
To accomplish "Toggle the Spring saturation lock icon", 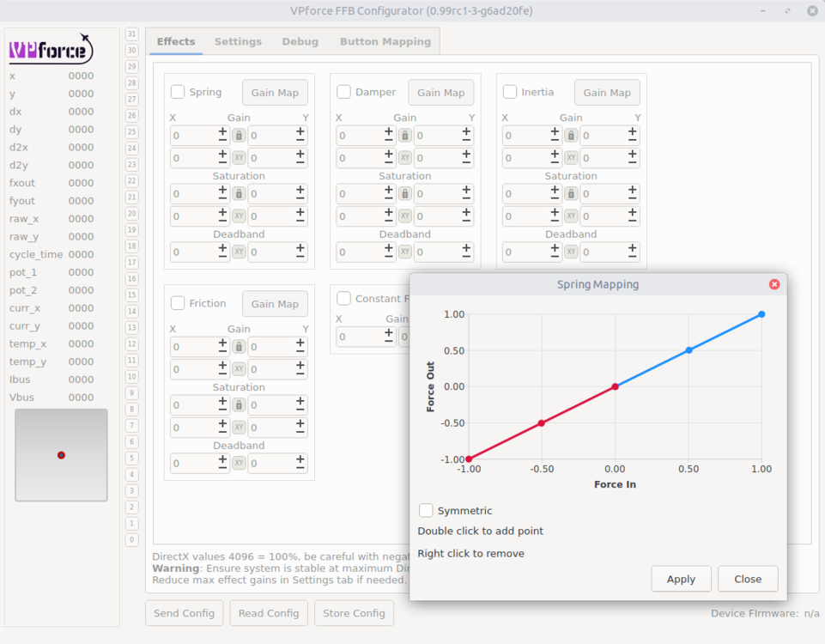I will tap(239, 193).
